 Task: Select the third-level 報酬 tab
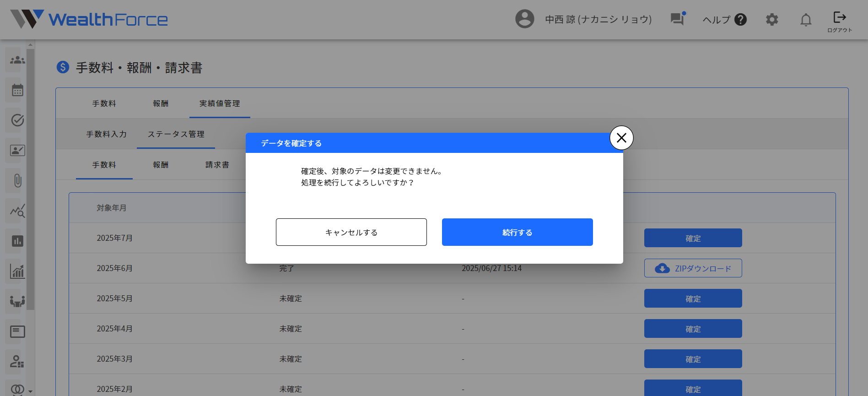(161, 165)
